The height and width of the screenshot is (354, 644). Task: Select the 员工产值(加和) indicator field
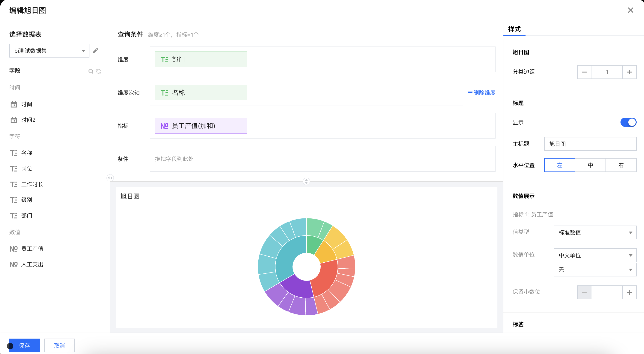[x=201, y=126]
